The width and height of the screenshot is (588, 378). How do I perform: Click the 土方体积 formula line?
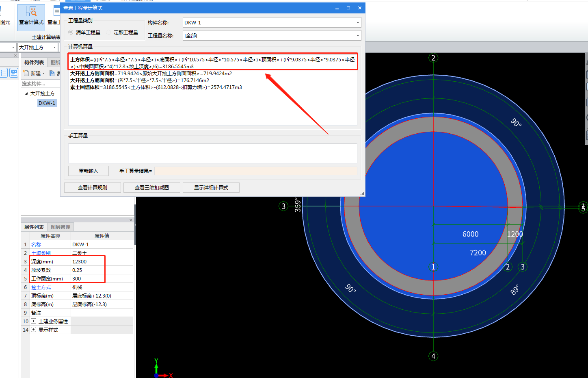tap(212, 63)
